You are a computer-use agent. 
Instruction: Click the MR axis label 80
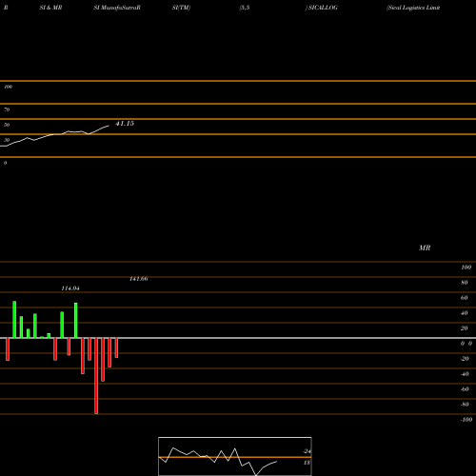pos(465,283)
